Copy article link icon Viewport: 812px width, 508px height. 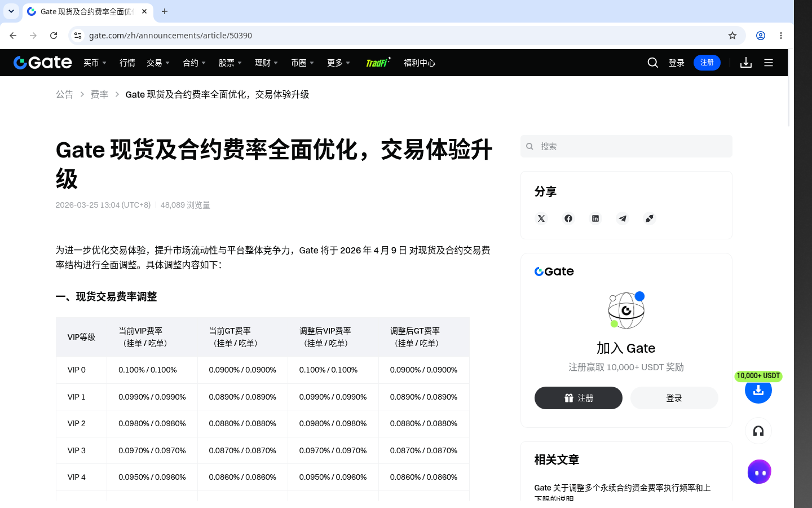[x=650, y=218]
